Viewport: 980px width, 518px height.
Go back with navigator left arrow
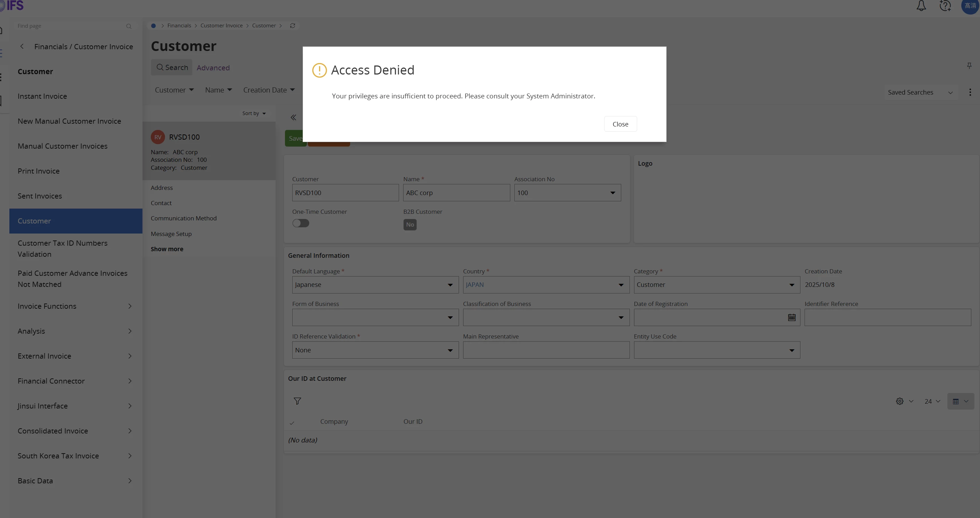[22, 46]
